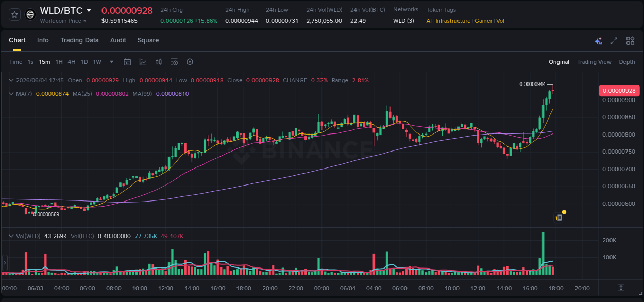Expand more time intervals dropdown
The image size is (644, 302).
point(112,62)
